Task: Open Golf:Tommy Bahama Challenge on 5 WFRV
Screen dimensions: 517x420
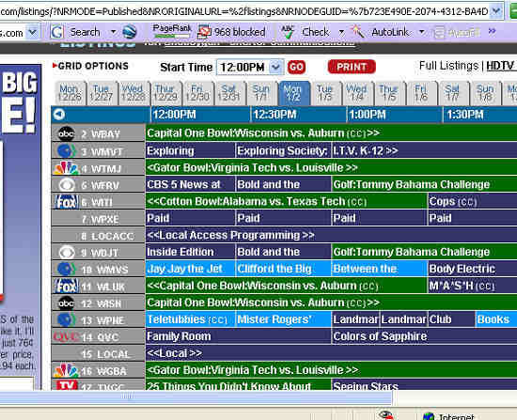Action: pos(424,184)
